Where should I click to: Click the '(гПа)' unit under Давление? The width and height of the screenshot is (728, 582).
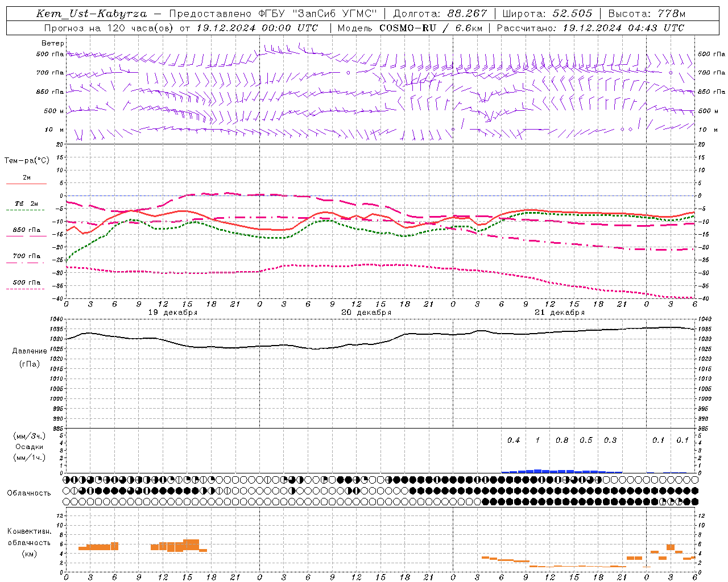[30, 364]
